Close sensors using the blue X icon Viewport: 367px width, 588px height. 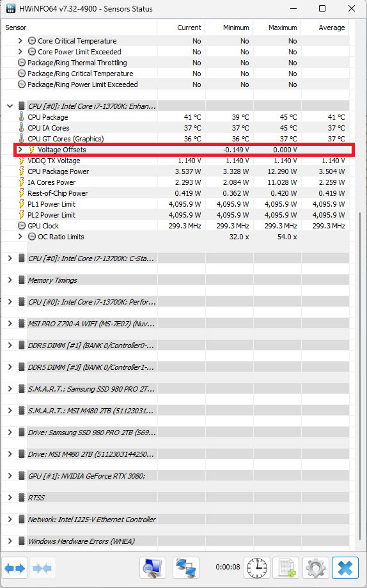tap(345, 568)
